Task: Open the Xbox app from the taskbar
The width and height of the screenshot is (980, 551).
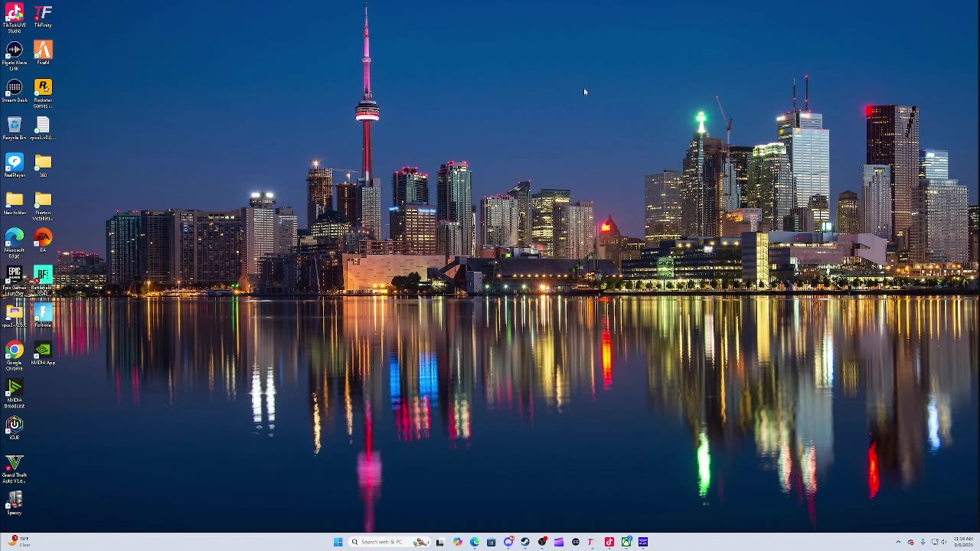Action: coord(626,542)
